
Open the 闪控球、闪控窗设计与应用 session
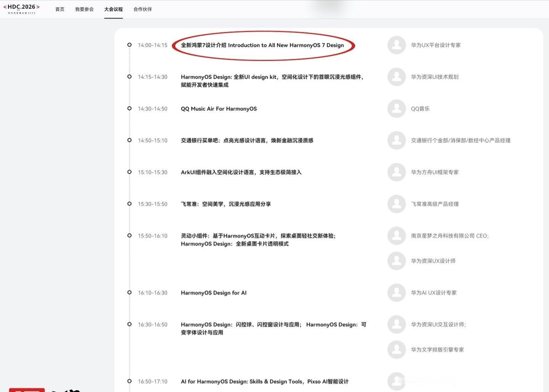274,328
